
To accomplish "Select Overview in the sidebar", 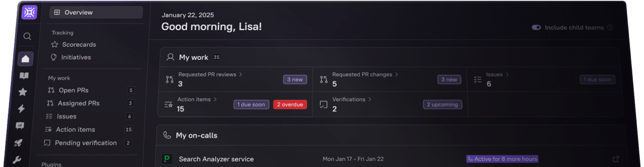I will pos(96,12).
